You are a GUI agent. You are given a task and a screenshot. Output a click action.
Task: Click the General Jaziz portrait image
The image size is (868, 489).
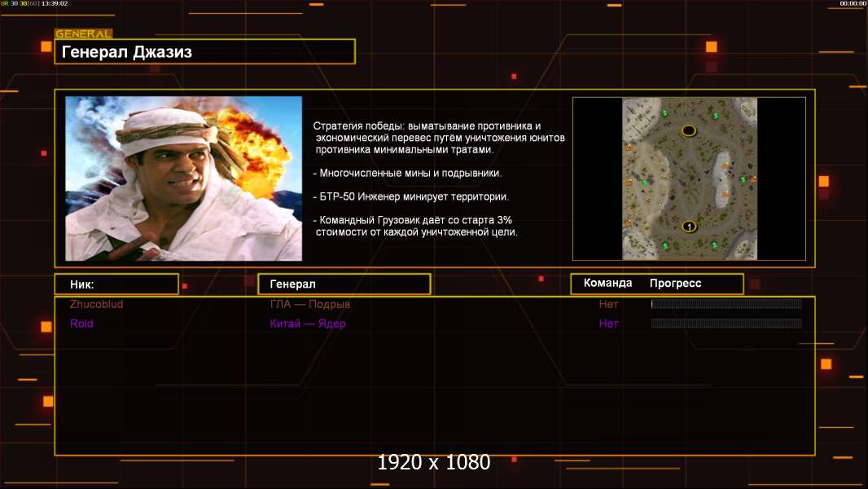[183, 178]
